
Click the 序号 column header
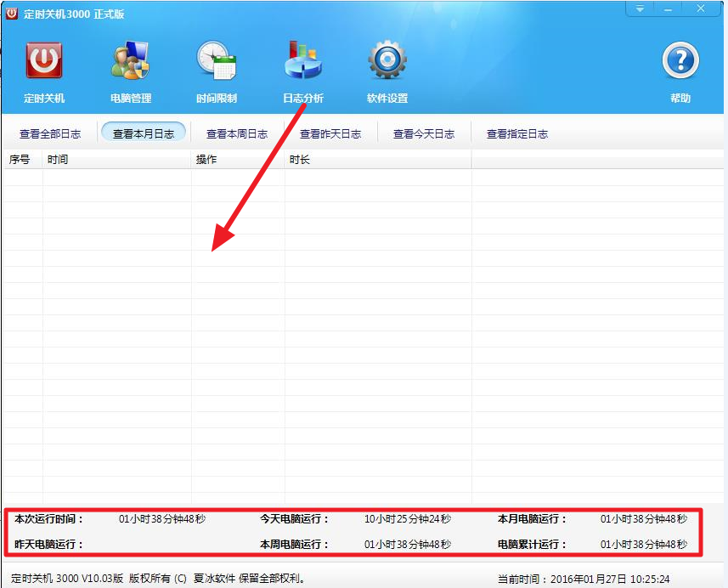point(23,159)
